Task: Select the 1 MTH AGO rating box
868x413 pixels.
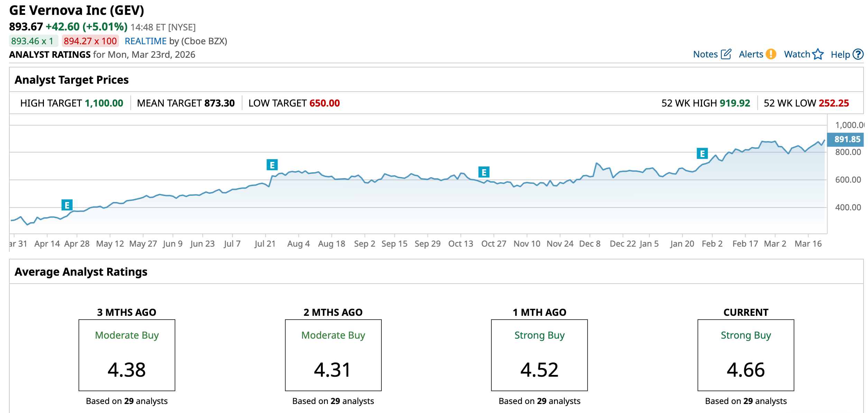Action: coord(539,355)
